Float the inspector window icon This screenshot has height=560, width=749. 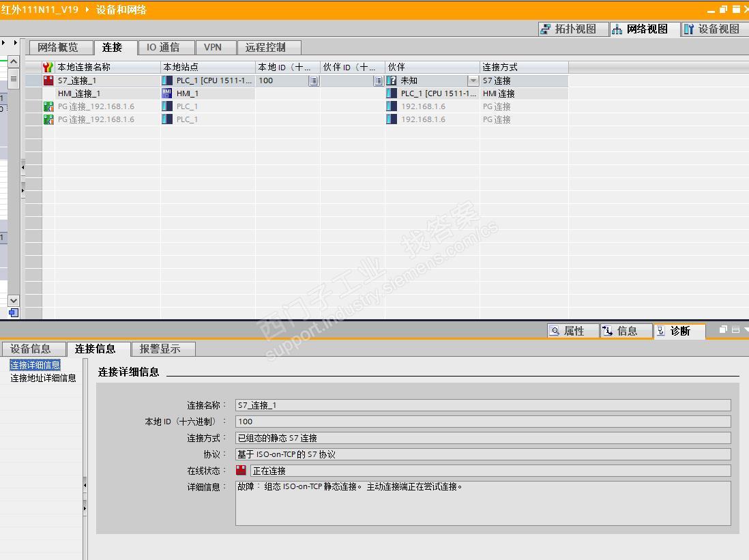(x=722, y=329)
